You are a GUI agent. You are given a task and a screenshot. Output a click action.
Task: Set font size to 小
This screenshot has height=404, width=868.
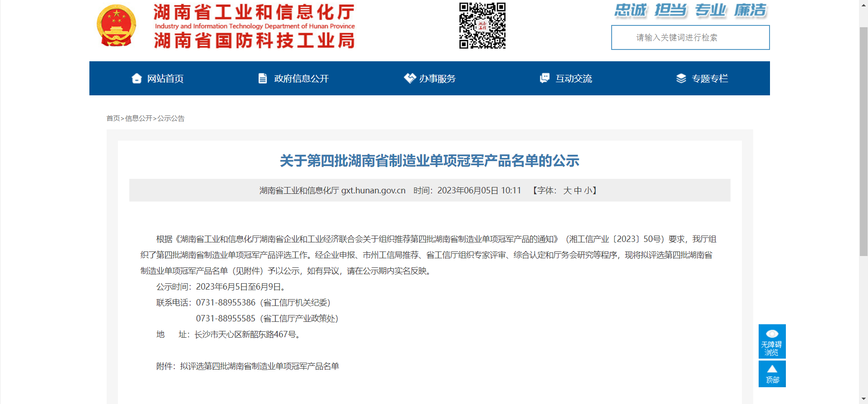point(588,191)
